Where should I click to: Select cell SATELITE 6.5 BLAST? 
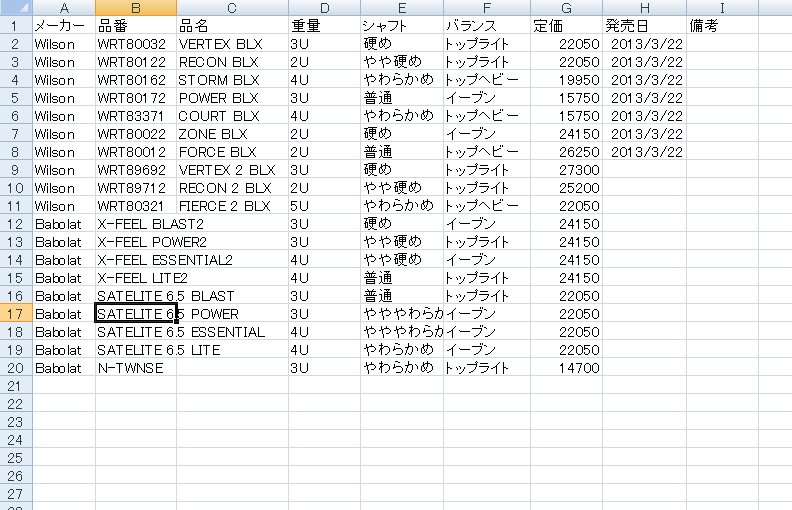[x=136, y=296]
